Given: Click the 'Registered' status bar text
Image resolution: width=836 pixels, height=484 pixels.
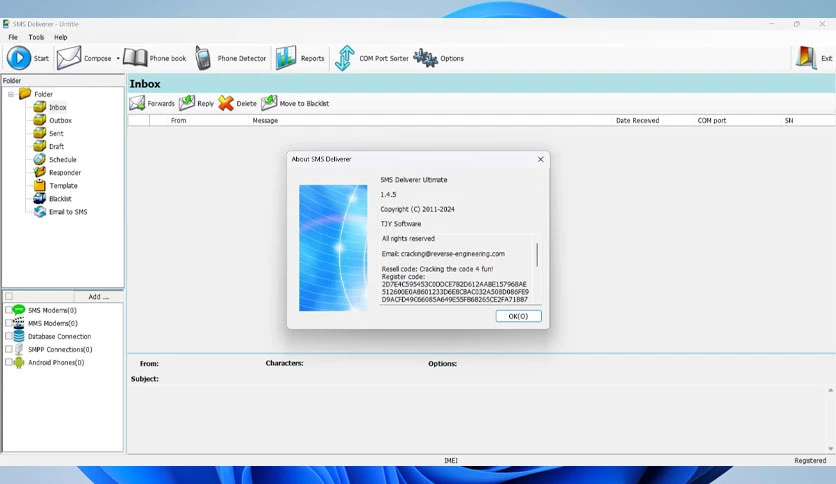Looking at the screenshot, I should (x=810, y=461).
